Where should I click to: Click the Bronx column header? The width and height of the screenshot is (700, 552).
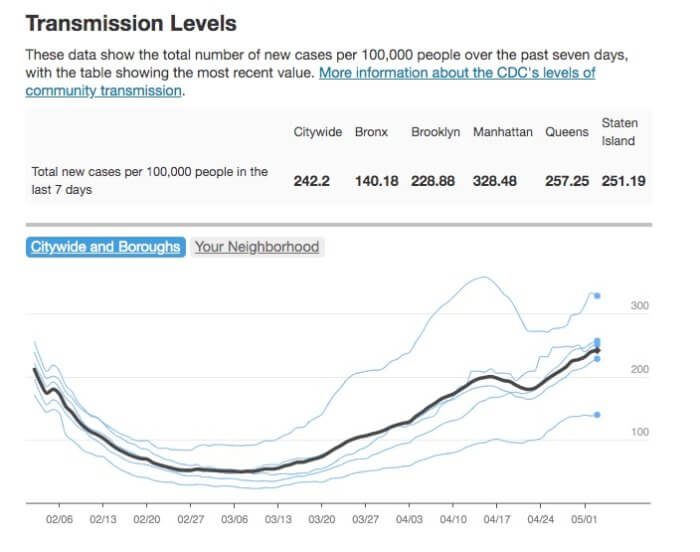pos(371,132)
